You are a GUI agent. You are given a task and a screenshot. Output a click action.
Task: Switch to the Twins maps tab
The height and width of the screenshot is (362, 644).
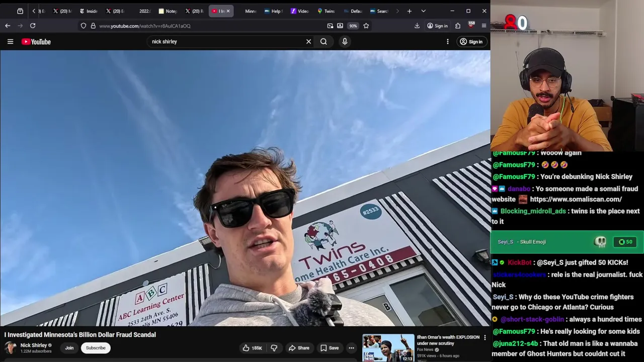[326, 11]
